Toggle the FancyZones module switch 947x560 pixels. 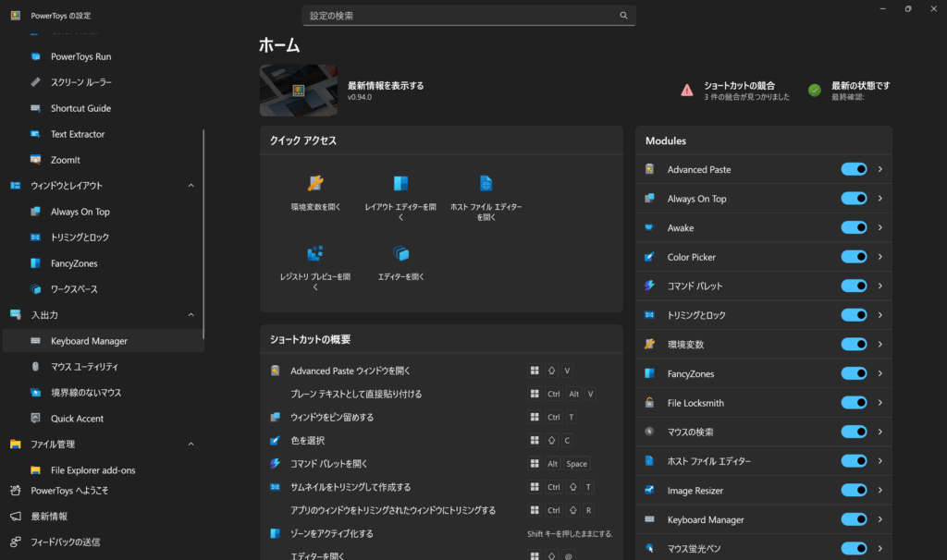point(854,373)
